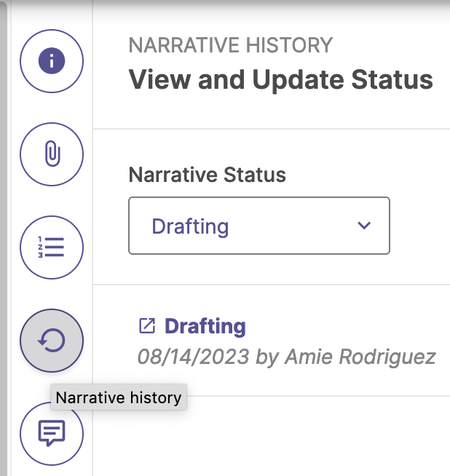450x476 pixels.
Task: Open the comments speech bubble icon
Action: pyautogui.click(x=52, y=434)
